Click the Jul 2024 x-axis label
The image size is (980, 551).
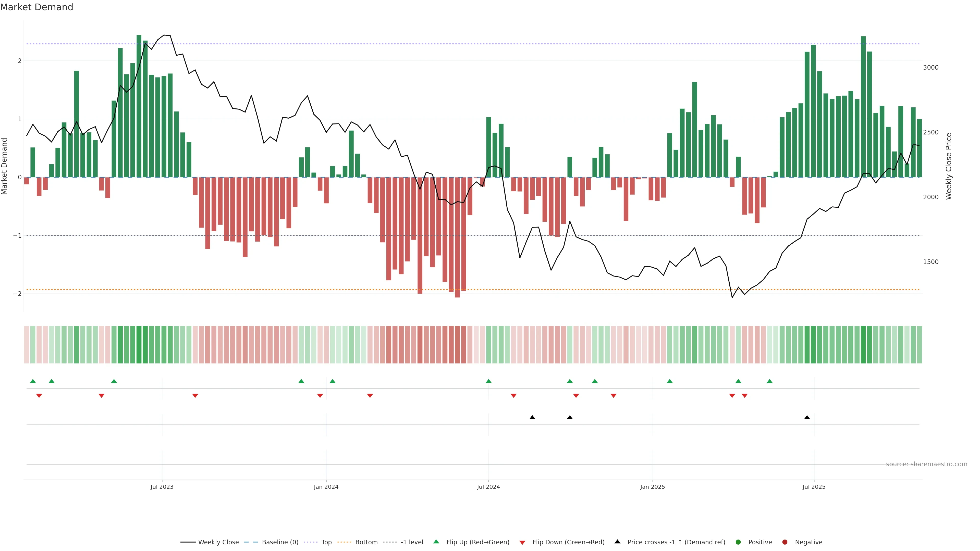488,487
